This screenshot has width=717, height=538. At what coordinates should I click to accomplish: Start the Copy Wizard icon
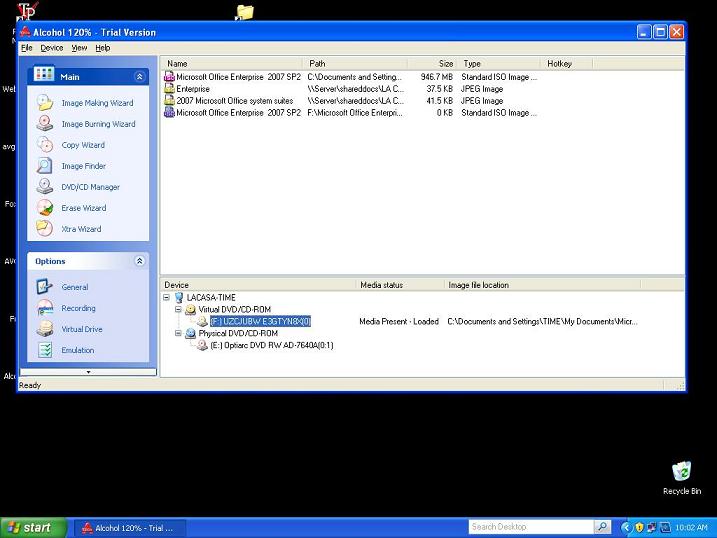coord(45,145)
